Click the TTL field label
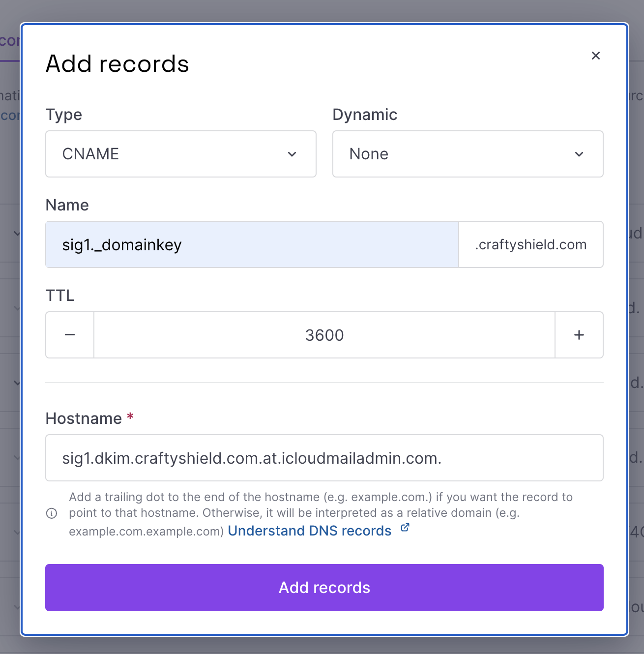 [60, 296]
